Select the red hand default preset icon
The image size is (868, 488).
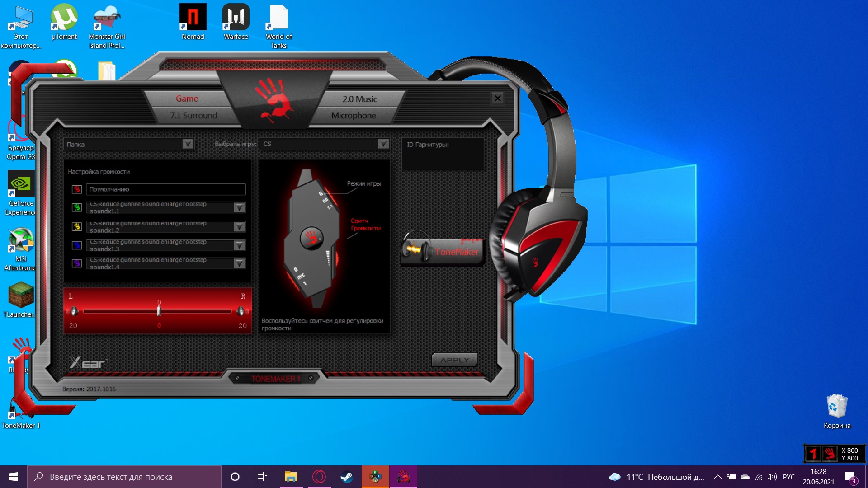click(77, 189)
